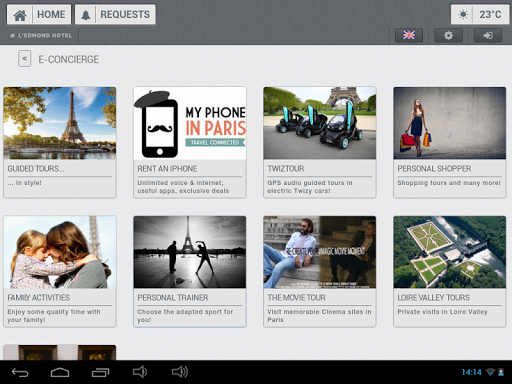Open the Rent an iPhone title
The height and width of the screenshot is (384, 512).
click(167, 169)
